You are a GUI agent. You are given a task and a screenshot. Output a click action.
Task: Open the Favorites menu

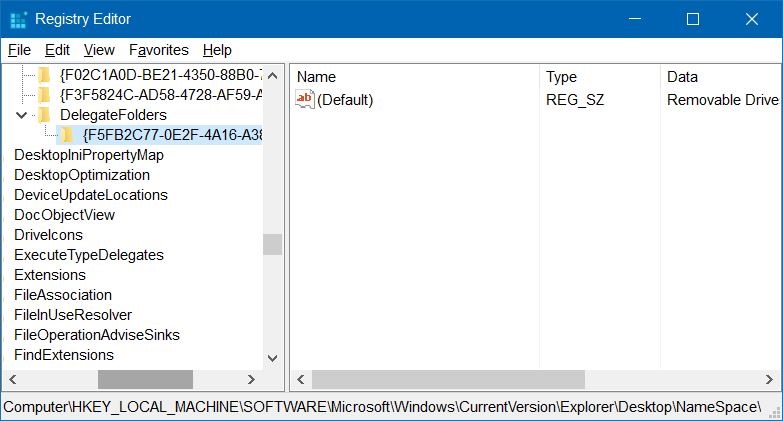tap(158, 50)
